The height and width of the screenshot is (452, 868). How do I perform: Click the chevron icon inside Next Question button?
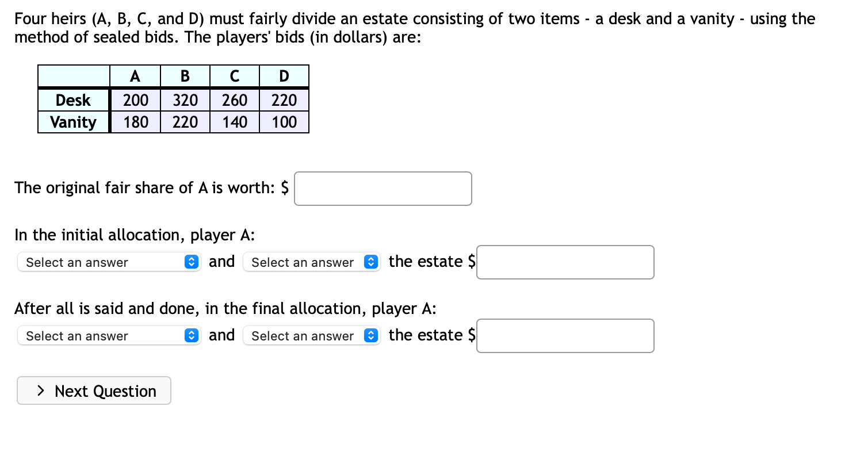click(40, 390)
